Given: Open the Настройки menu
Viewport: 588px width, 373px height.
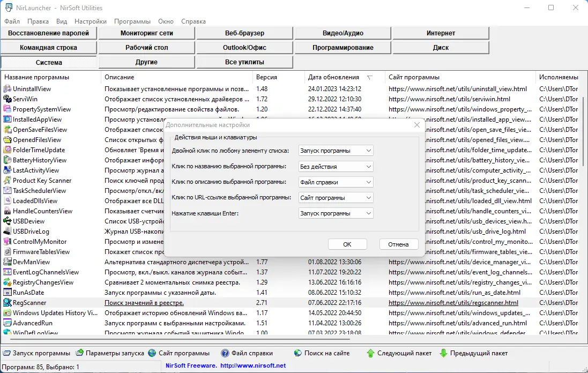Looking at the screenshot, I should point(91,21).
